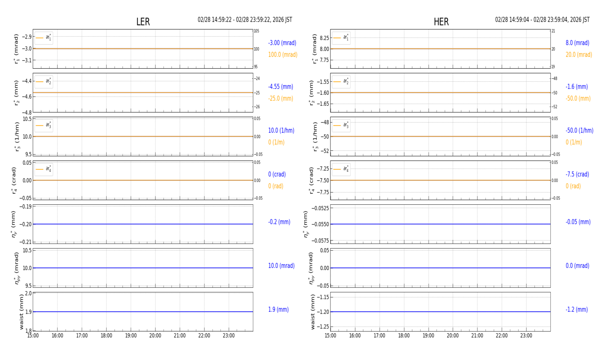Click HER r2* (mm) y-axis label
The image size is (595, 364).
point(311,93)
